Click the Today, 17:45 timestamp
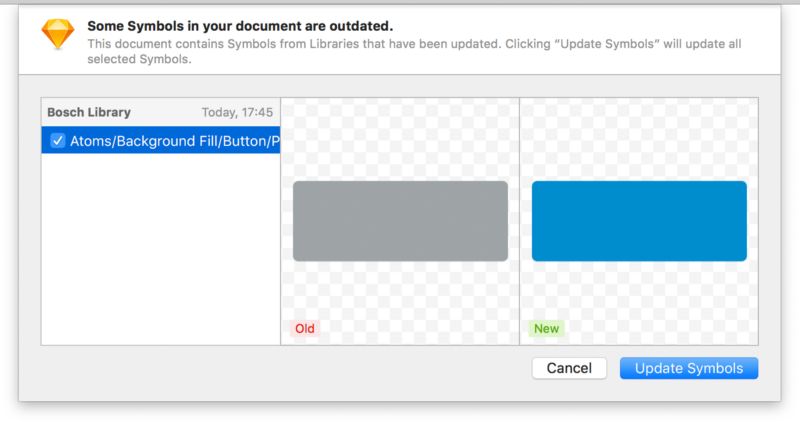Screen dimensions: 800x425 pos(237,112)
